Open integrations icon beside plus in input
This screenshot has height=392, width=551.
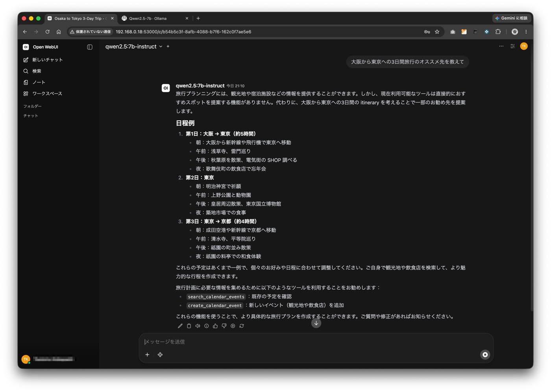160,355
